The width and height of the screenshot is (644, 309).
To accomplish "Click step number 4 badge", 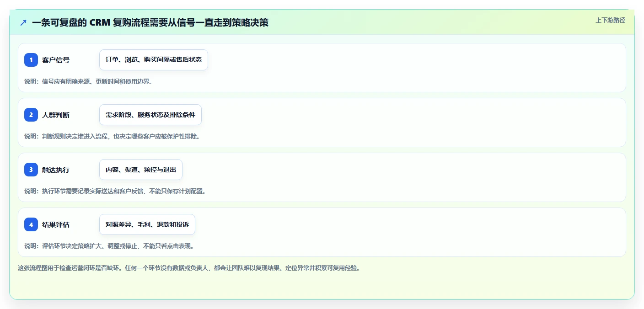I will (x=31, y=224).
